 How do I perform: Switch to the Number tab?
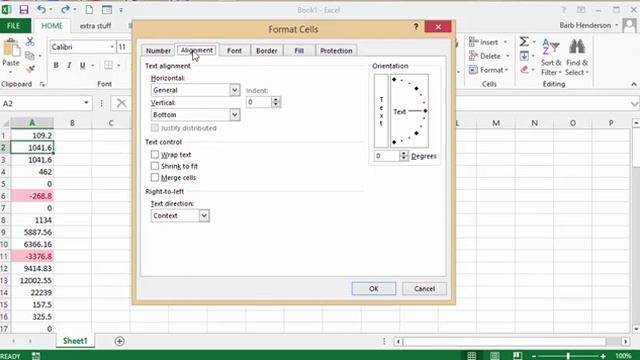click(x=158, y=51)
